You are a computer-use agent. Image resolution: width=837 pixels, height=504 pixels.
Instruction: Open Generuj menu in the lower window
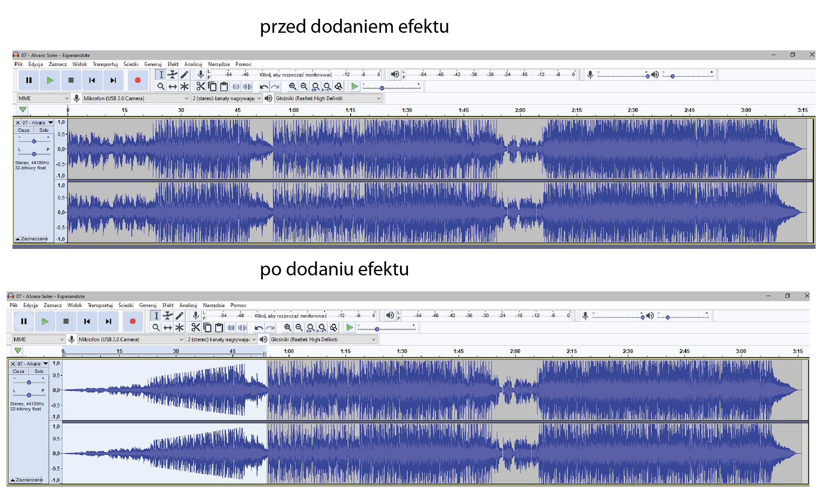coord(147,305)
